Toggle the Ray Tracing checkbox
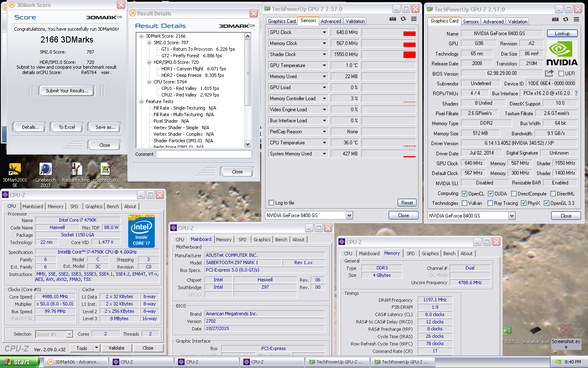The image size is (588, 368). coord(490,203)
